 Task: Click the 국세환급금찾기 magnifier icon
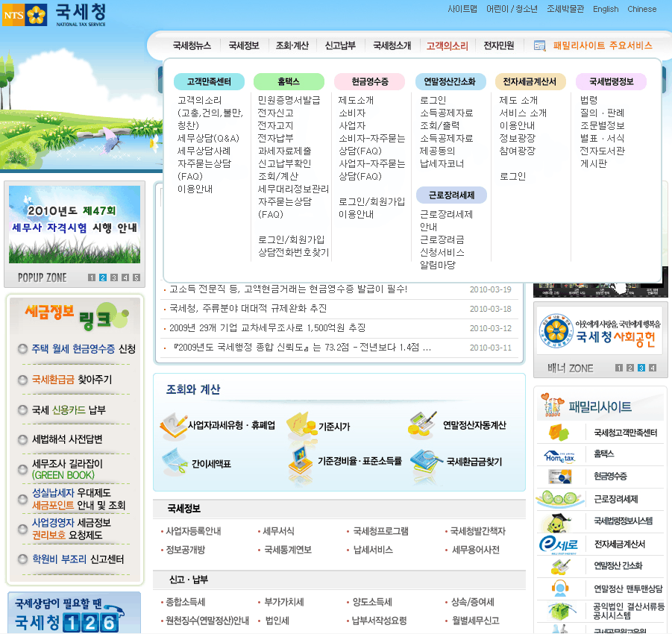[x=427, y=461]
